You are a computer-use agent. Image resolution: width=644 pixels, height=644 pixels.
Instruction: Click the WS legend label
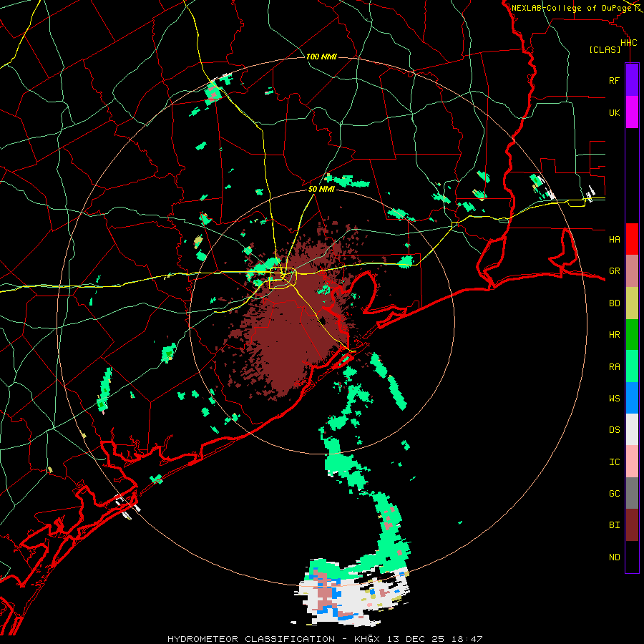pos(614,398)
